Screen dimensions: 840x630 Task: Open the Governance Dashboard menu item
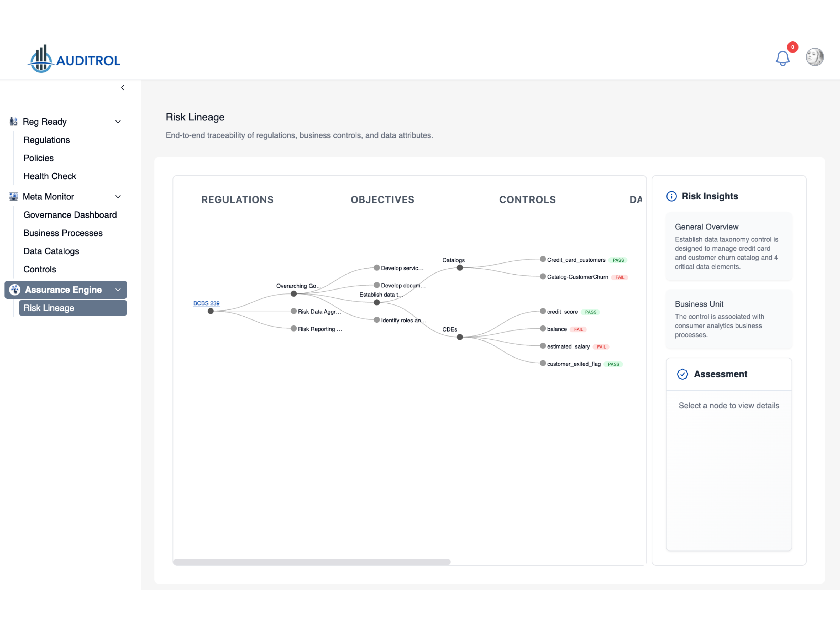pyautogui.click(x=70, y=215)
